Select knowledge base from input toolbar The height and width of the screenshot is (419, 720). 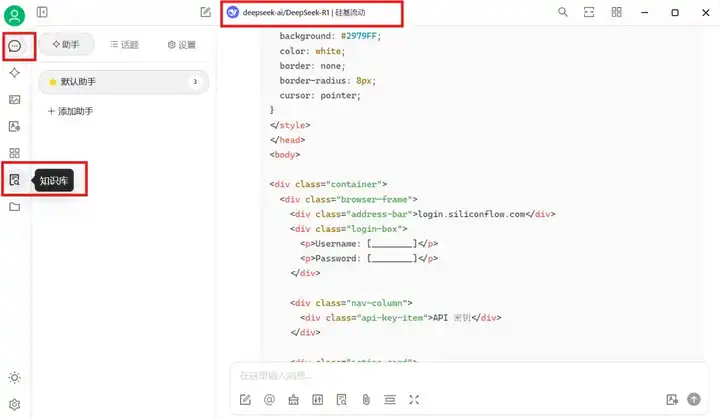[x=342, y=400]
